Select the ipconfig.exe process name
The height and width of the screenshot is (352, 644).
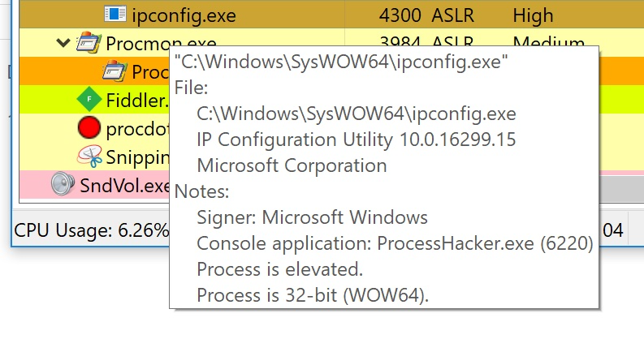184,15
